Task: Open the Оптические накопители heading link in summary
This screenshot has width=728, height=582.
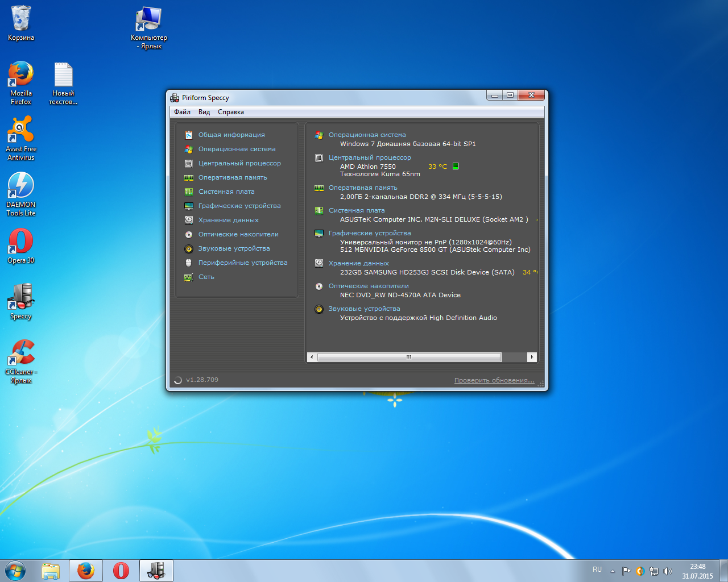Action: (x=369, y=286)
